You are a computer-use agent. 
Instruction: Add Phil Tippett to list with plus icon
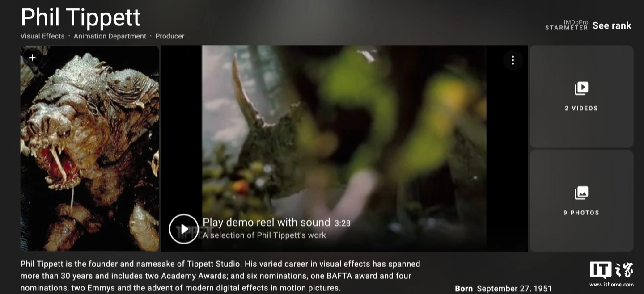(x=32, y=57)
